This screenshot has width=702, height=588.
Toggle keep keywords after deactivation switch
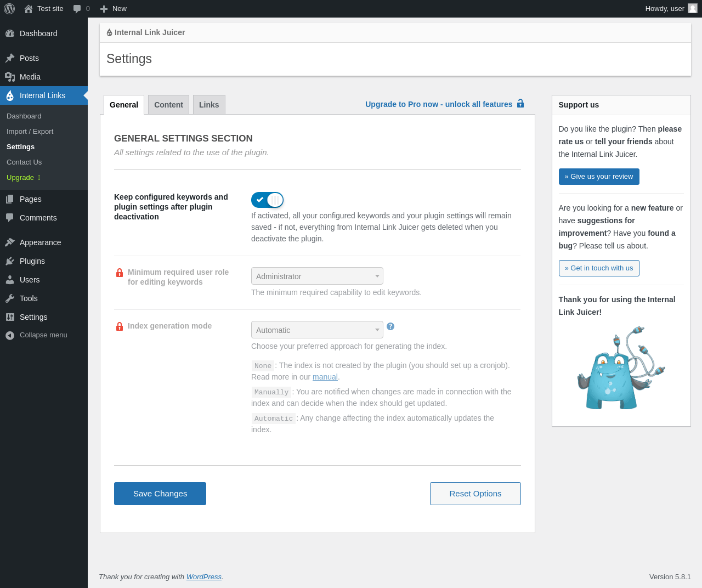coord(267,200)
